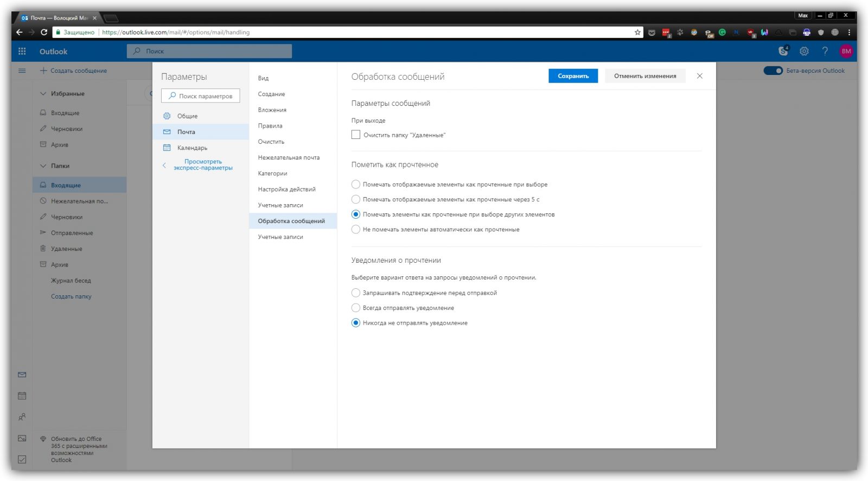Click the hamburger menu icon
This screenshot has width=868, height=481.
pyautogui.click(x=22, y=71)
